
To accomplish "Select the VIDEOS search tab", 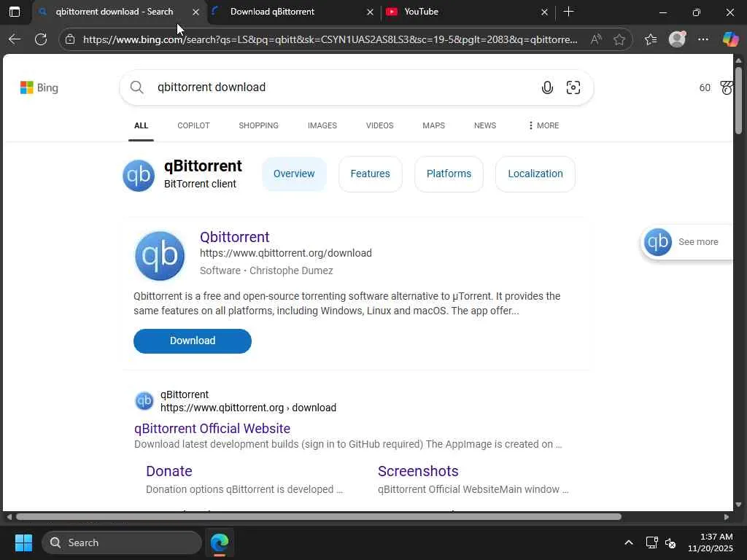I will point(379,125).
